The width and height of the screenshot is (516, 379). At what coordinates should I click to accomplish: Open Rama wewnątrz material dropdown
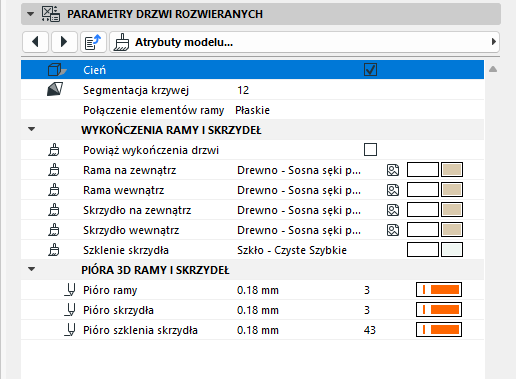pos(299,190)
